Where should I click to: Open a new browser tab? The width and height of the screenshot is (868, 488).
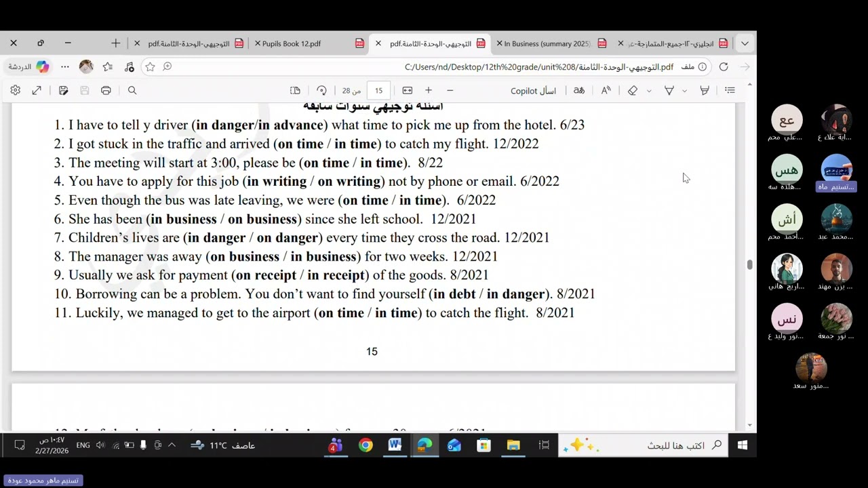click(115, 43)
